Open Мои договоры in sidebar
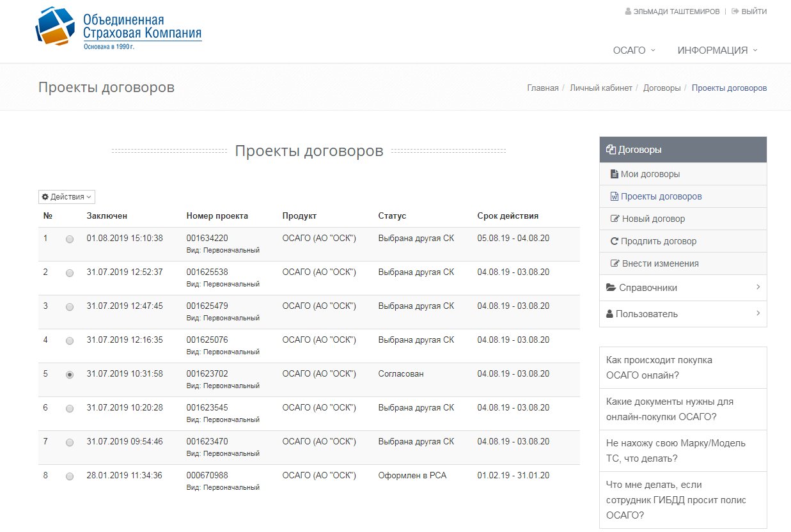791x532 pixels. [683, 174]
